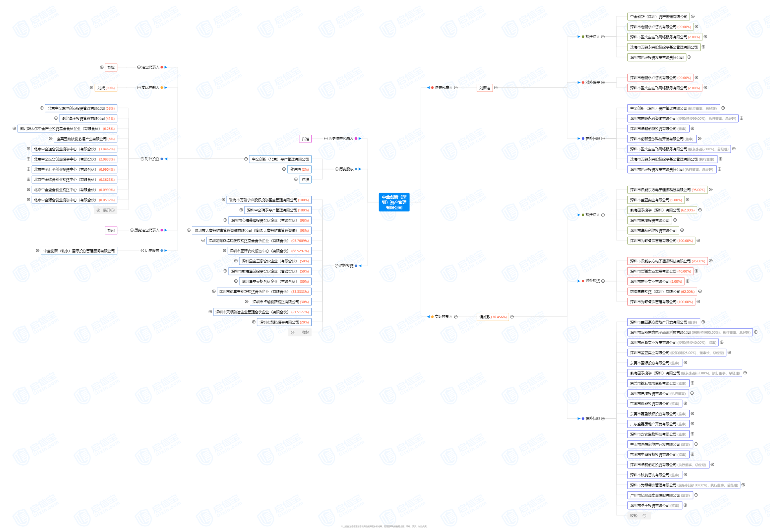Screen dimensions: 770x532
Task: Expand plus icon beside the 95% 深圳市大睿智财富管理咨询 entry
Action: click(189, 230)
